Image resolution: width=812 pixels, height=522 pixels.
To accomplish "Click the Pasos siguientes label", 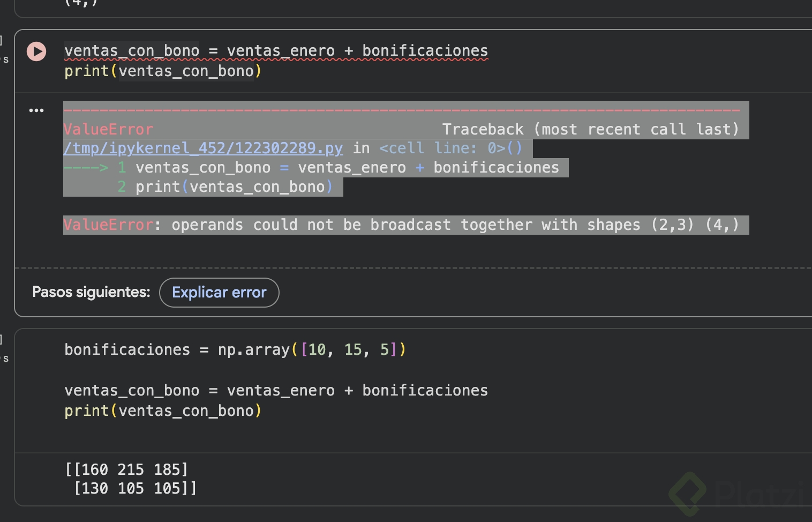I will click(x=91, y=292).
